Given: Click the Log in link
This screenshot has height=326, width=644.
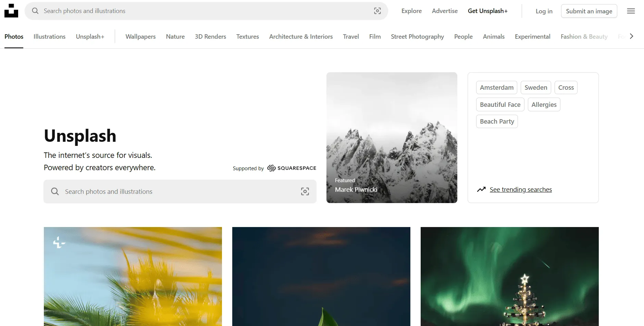Looking at the screenshot, I should (544, 11).
